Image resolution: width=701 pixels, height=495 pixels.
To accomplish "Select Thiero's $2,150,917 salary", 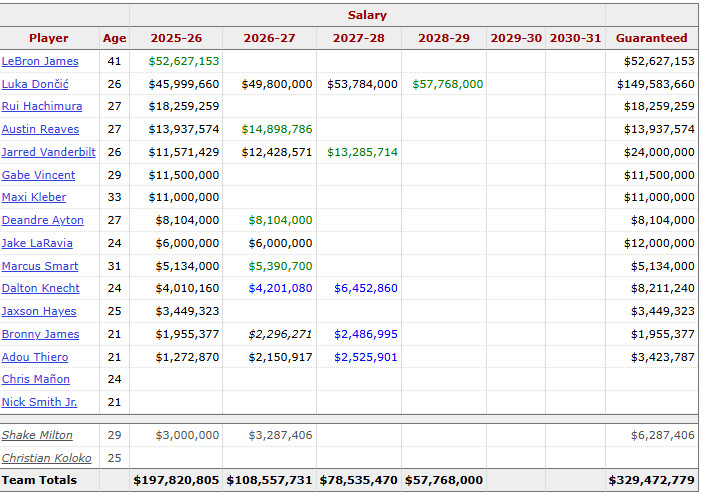I will 280,357.
